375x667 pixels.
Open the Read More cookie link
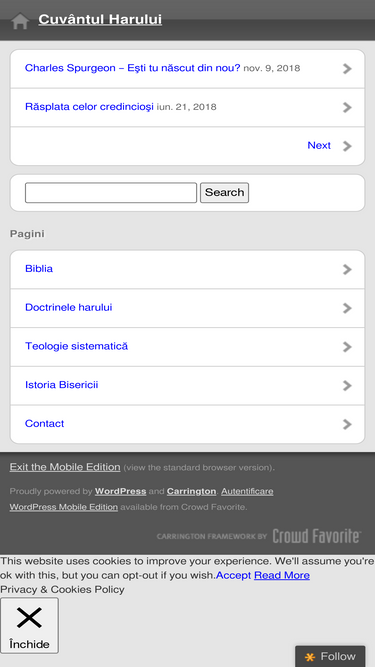coord(282,575)
